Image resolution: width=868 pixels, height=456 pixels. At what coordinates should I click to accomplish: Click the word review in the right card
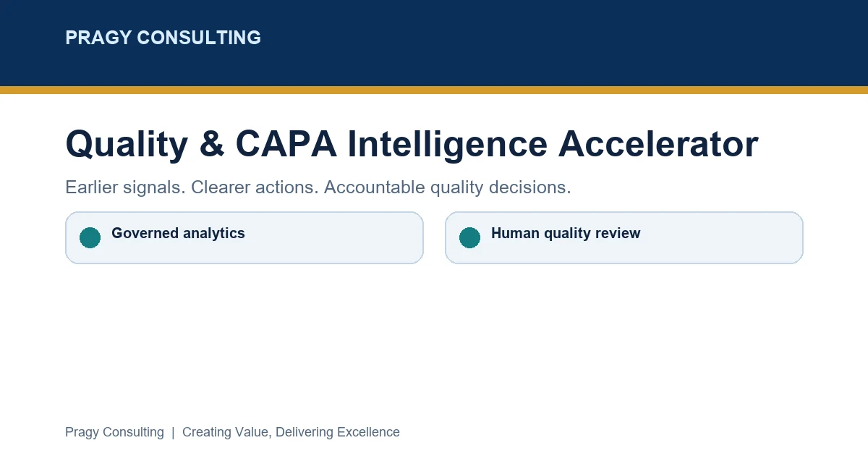pyautogui.click(x=617, y=233)
